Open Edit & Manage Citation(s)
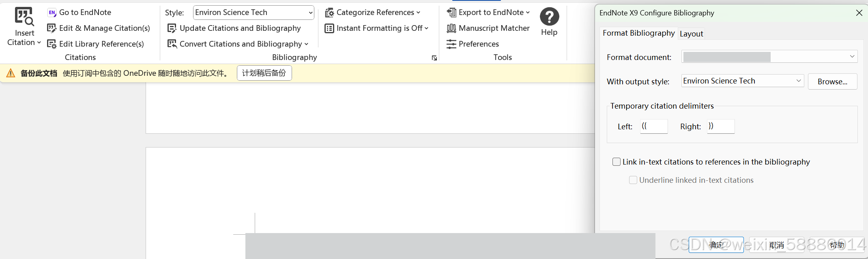Viewport: 868px width, 259px height. [99, 28]
